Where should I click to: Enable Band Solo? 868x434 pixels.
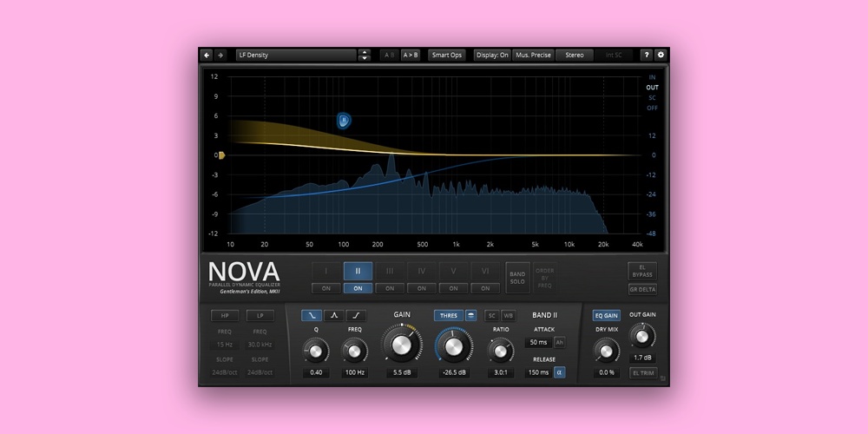pos(517,278)
